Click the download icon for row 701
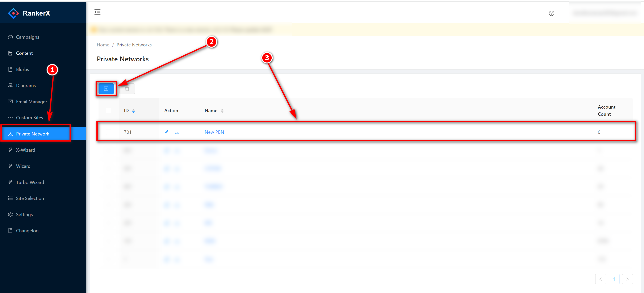Viewport: 644px width, 293px height. [177, 132]
